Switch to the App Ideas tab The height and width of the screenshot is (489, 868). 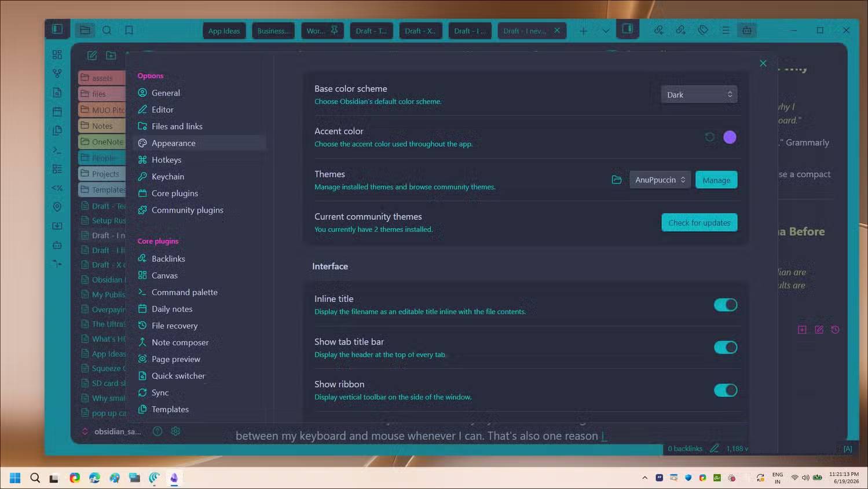coord(224,31)
